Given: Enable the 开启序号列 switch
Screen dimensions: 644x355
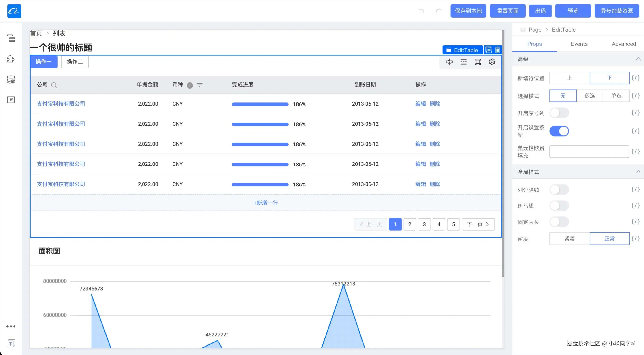Looking at the screenshot, I should point(559,113).
